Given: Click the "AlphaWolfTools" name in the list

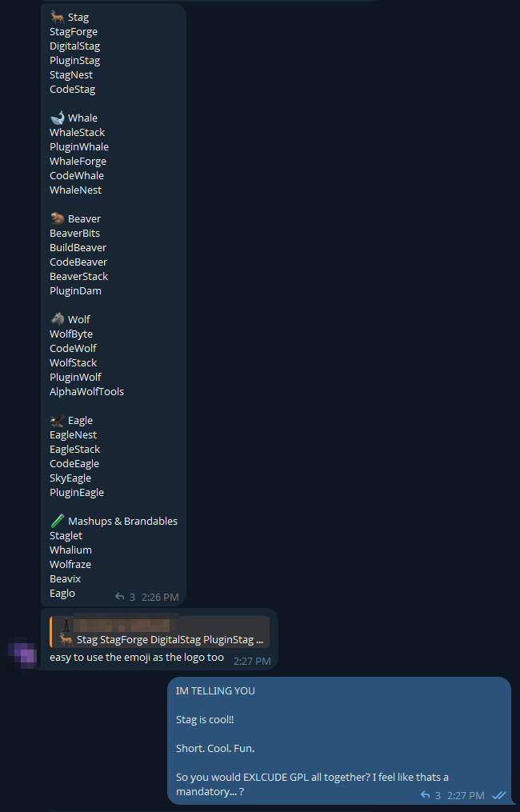Looking at the screenshot, I should tap(86, 391).
